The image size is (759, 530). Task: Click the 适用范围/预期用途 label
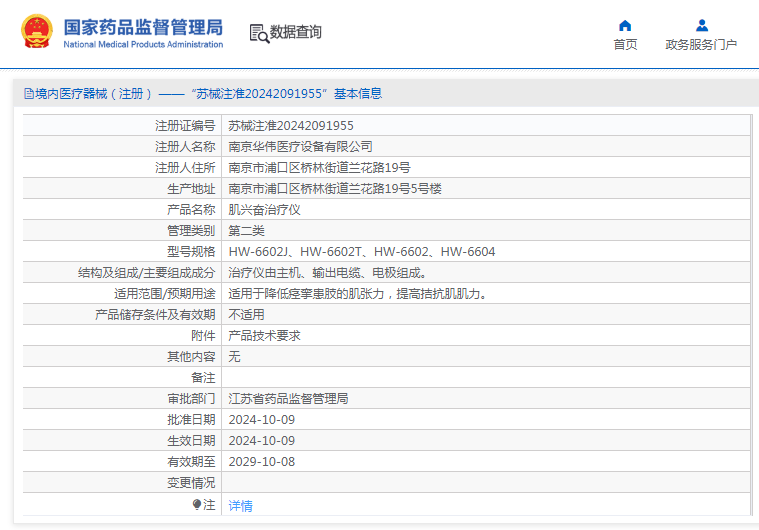tap(165, 294)
